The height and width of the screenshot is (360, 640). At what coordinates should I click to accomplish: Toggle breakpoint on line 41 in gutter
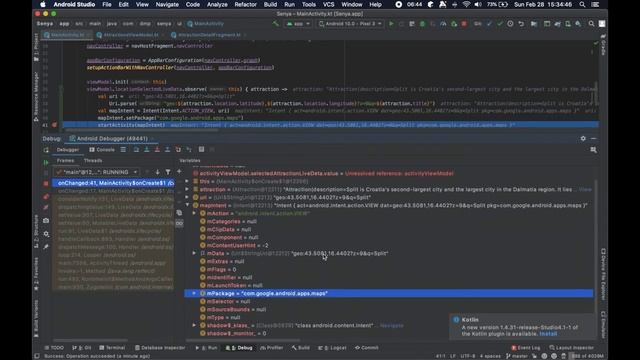click(x=54, y=125)
